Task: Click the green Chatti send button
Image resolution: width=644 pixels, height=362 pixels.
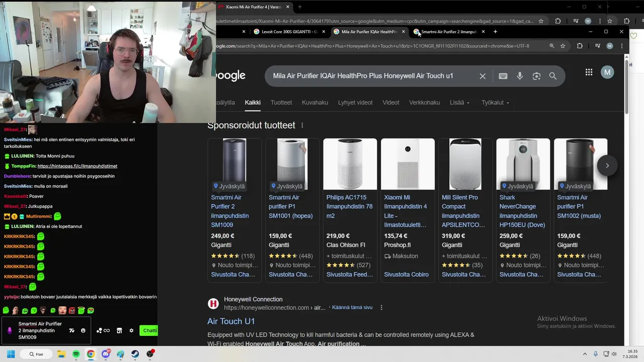Action: 149,330
